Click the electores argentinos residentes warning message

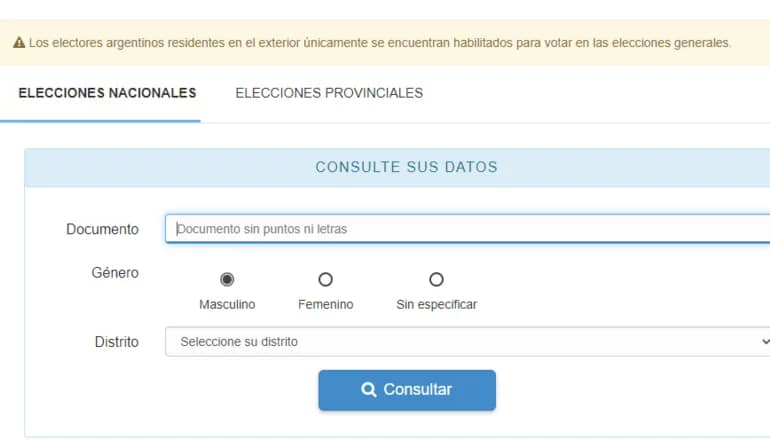click(380, 43)
